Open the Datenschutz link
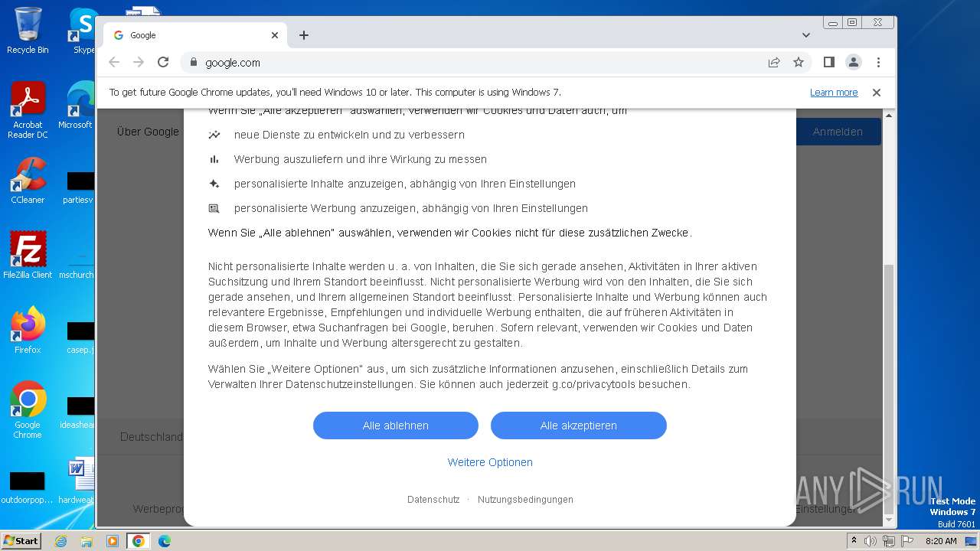 [433, 500]
